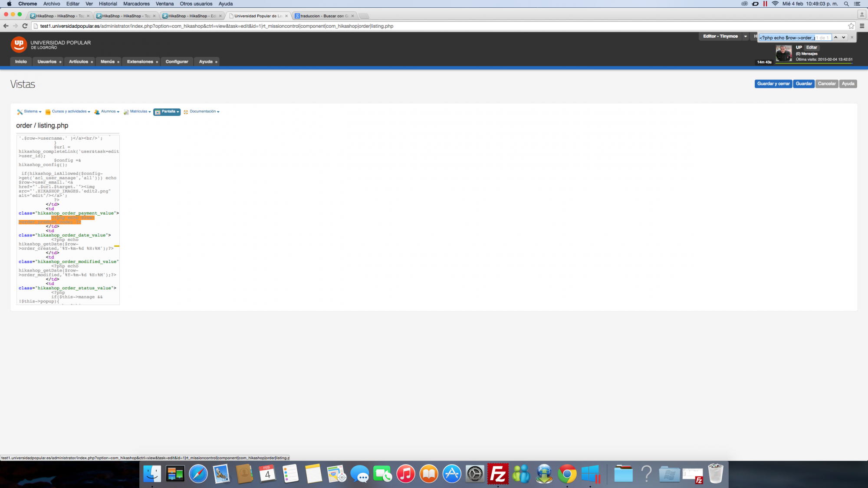This screenshot has height=488, width=868.
Task: Click the previous match arrow in find bar
Action: pyautogui.click(x=835, y=37)
